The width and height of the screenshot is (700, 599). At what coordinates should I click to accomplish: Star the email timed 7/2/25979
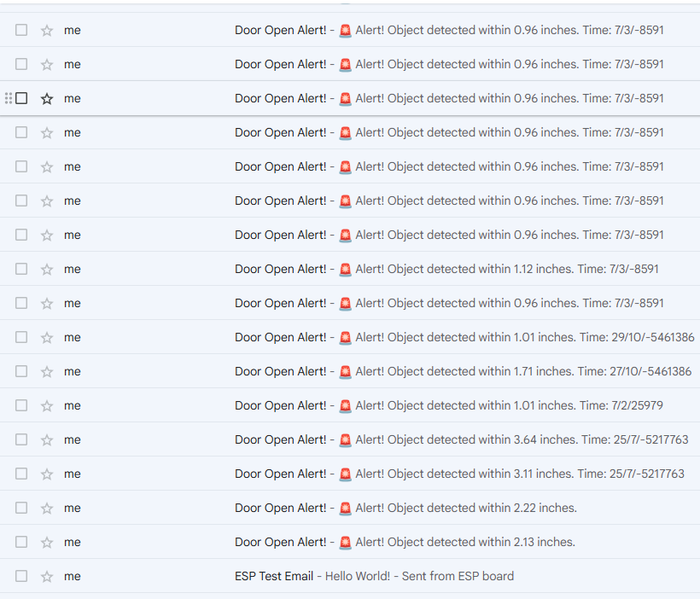[x=47, y=405]
